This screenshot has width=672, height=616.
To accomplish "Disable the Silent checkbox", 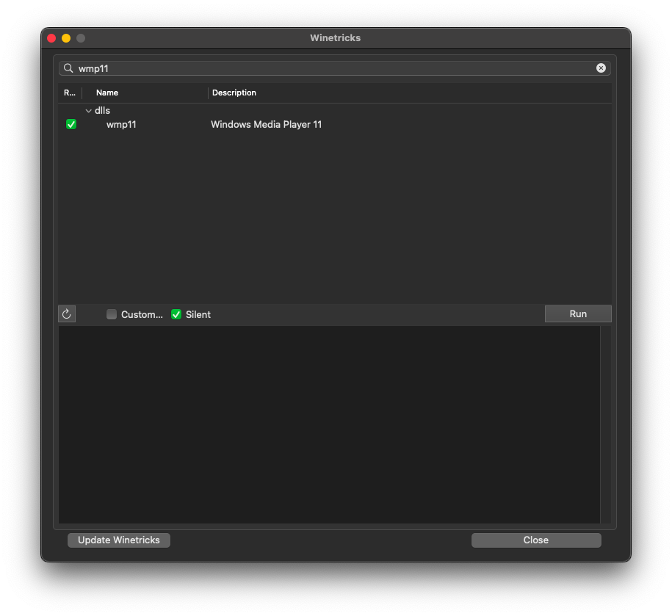I will click(x=176, y=314).
